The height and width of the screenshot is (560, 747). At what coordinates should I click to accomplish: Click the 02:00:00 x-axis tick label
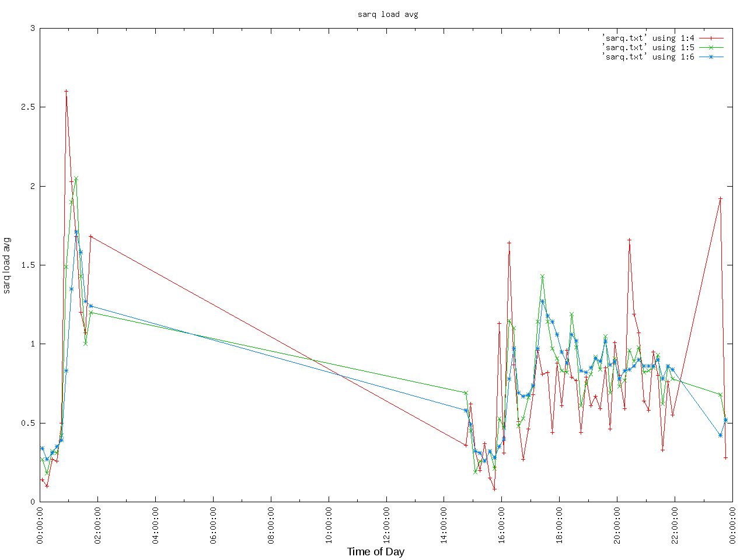pyautogui.click(x=97, y=525)
